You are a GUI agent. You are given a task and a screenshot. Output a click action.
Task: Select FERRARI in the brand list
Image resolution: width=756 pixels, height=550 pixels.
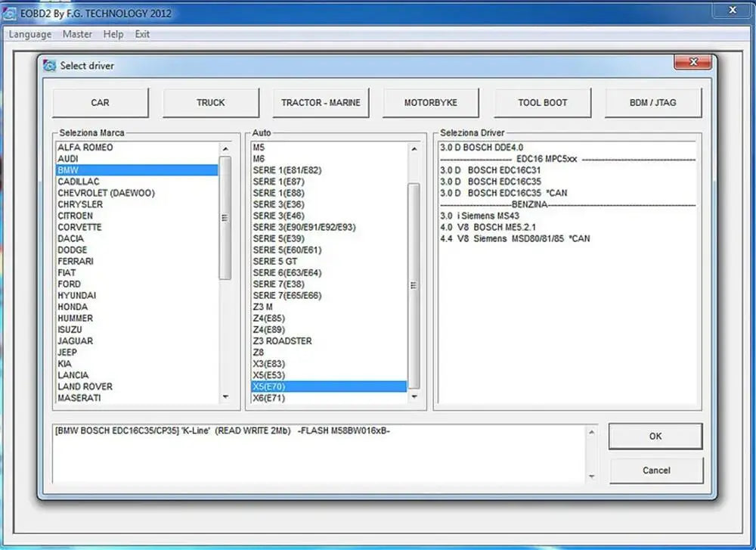click(x=74, y=261)
